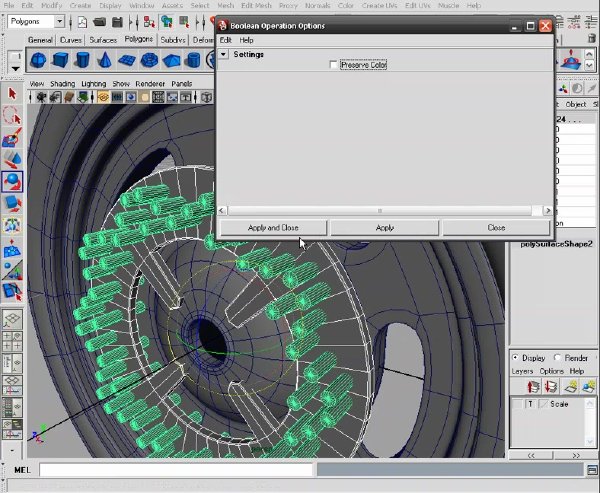Select the Rotate tool with sphere icon
Viewport: 600px width, 493px height.
click(12, 181)
